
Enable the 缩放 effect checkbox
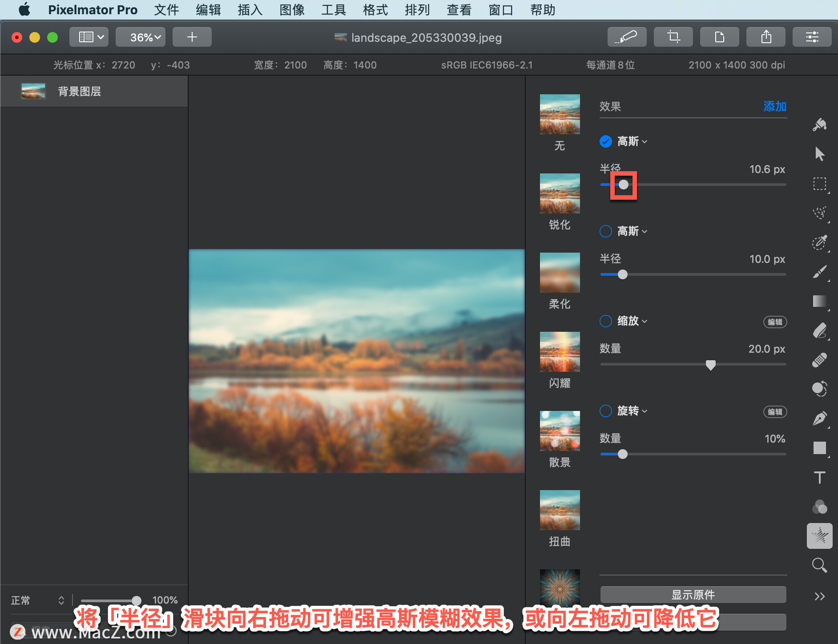click(x=606, y=321)
